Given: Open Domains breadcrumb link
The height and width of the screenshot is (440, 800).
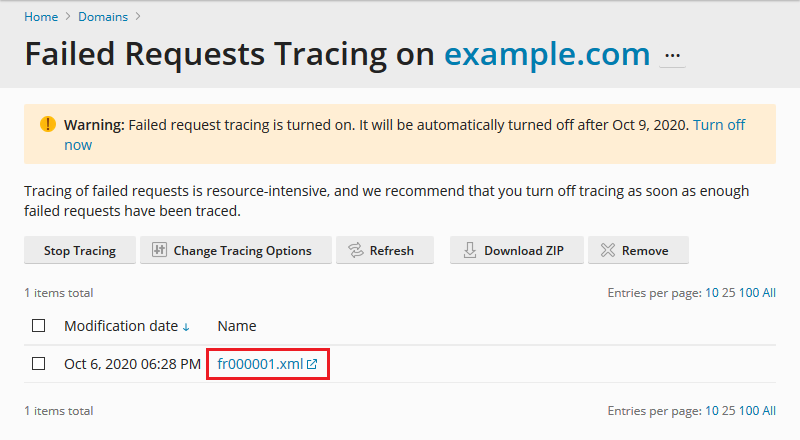Looking at the screenshot, I should pos(103,17).
